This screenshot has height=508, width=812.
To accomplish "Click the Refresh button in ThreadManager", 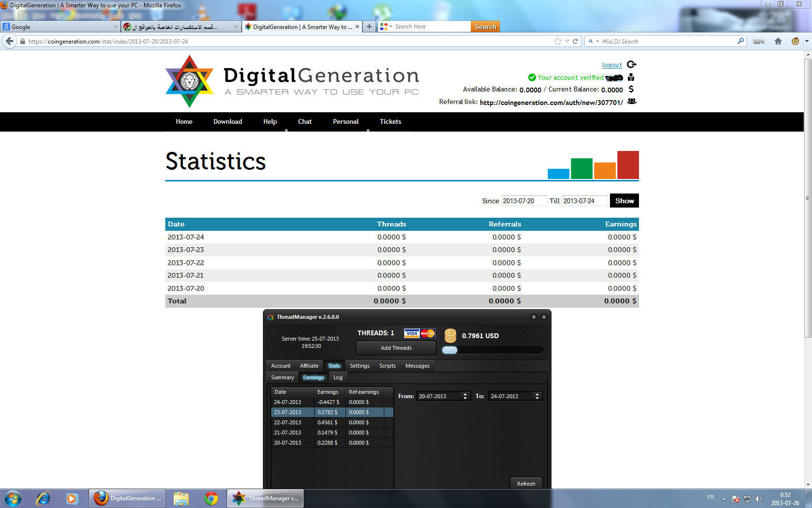I will coord(526,483).
